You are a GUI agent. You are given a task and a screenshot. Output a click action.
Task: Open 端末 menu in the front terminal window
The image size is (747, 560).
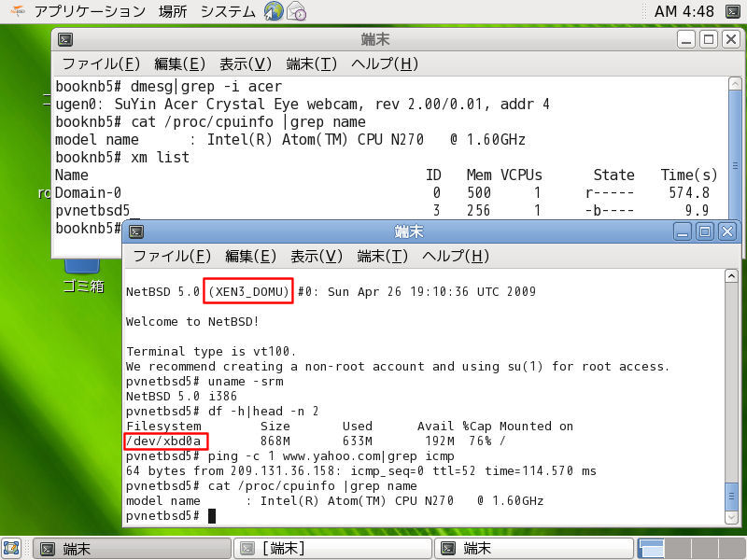(383, 256)
